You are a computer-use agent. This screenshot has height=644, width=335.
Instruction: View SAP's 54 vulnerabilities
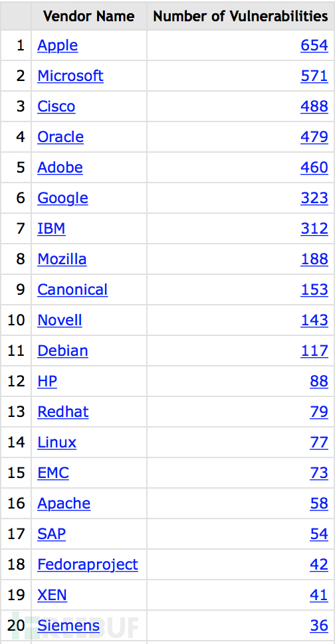pyautogui.click(x=319, y=534)
